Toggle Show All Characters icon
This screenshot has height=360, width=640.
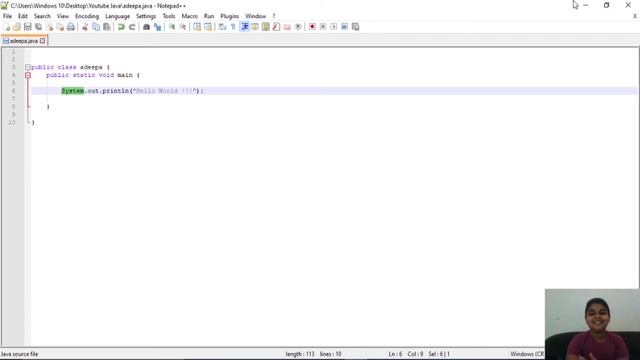point(233,27)
